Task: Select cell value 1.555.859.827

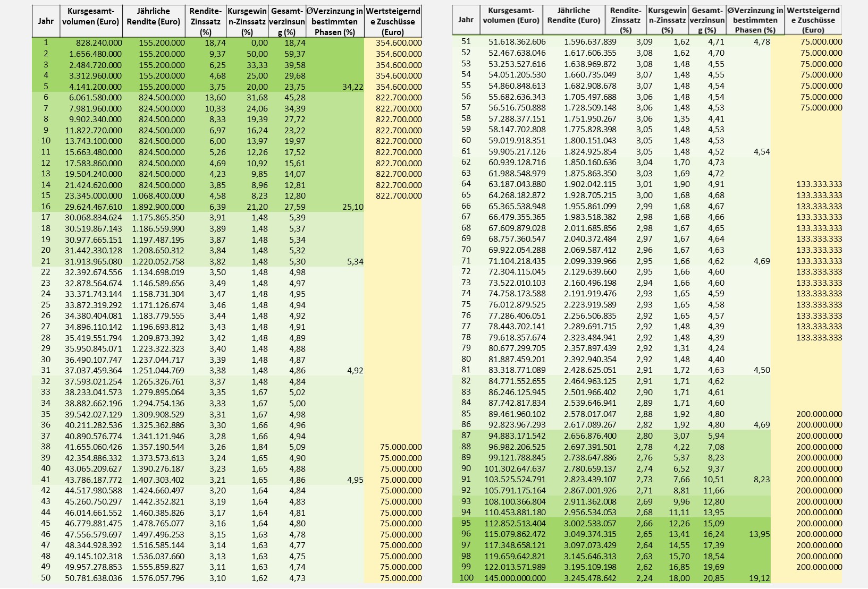Action: tap(158, 567)
